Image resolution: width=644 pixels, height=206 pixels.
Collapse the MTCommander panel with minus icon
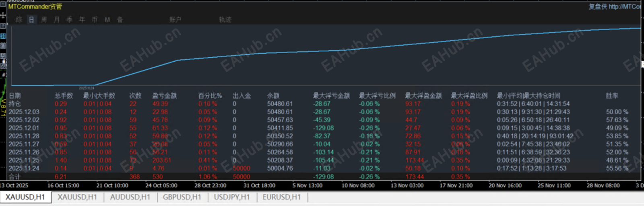pos(3,4)
